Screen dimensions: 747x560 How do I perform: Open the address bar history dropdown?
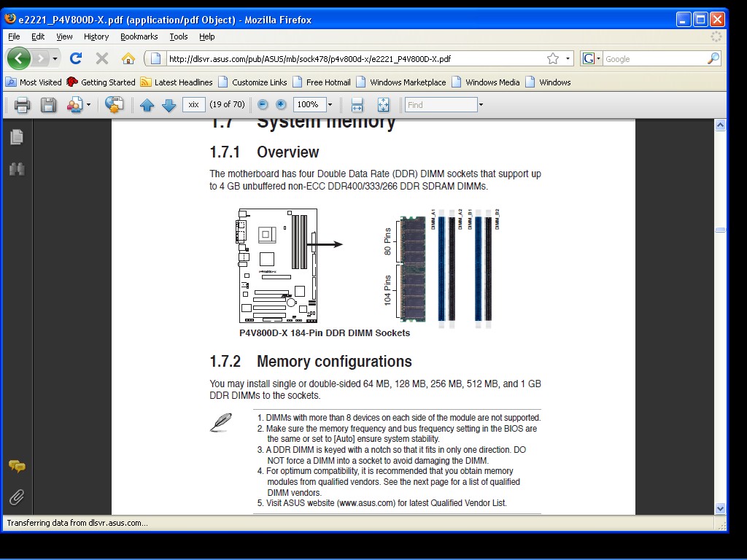(568, 58)
